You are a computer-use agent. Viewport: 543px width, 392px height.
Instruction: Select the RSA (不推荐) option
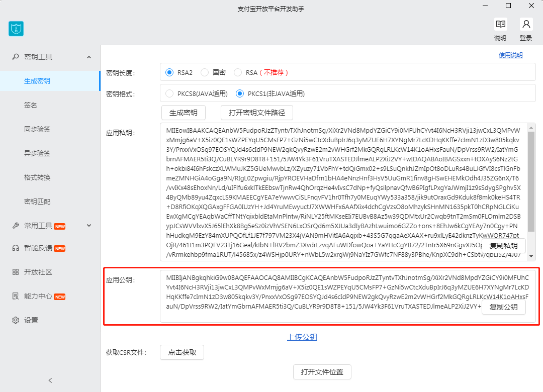[x=237, y=72]
